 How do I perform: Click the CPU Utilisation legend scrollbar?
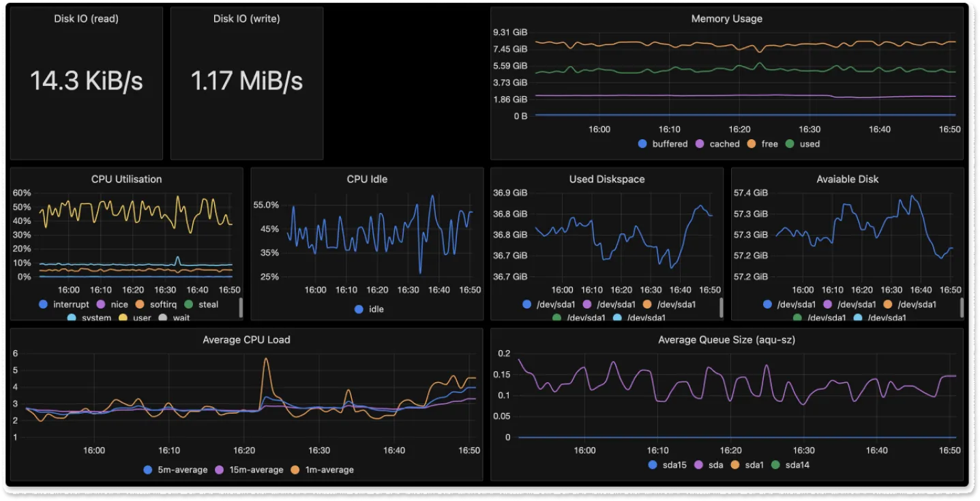(241, 308)
